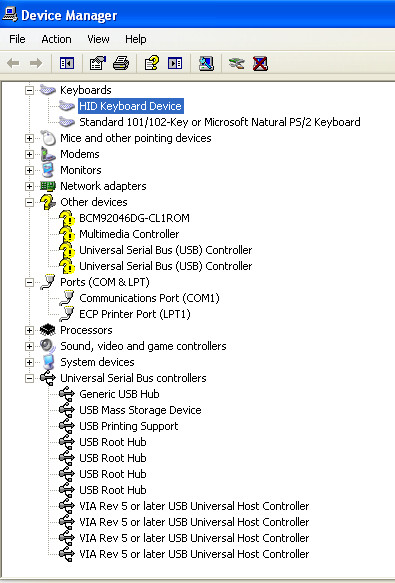Click the Network adapters card icon
The height and width of the screenshot is (583, 395).
point(48,186)
